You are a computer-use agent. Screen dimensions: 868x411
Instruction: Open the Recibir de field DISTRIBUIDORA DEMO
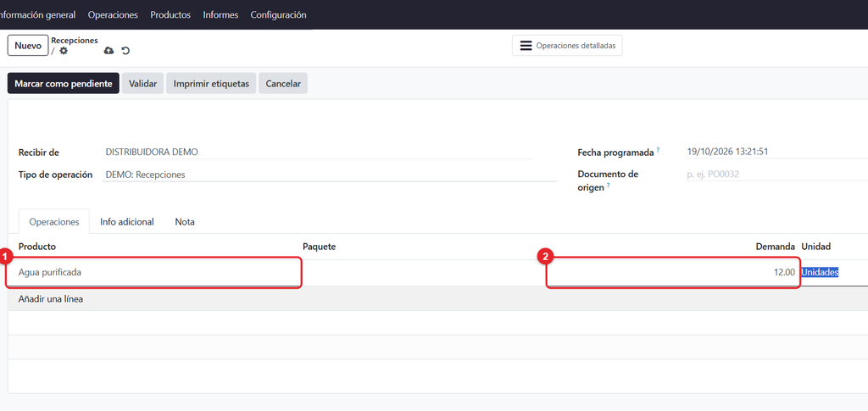319,153
